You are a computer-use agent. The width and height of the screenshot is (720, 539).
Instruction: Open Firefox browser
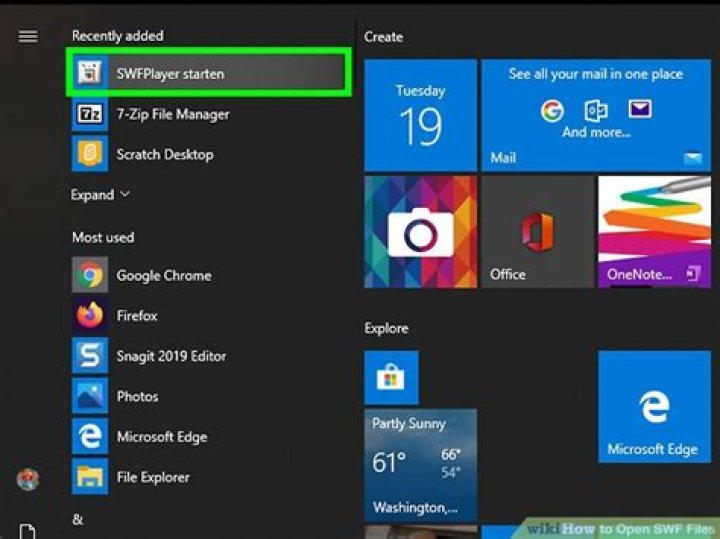pos(137,316)
